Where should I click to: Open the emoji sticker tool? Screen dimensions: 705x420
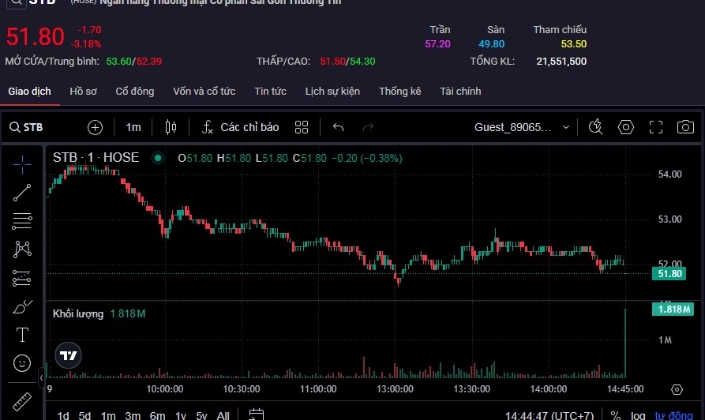[x=23, y=363]
